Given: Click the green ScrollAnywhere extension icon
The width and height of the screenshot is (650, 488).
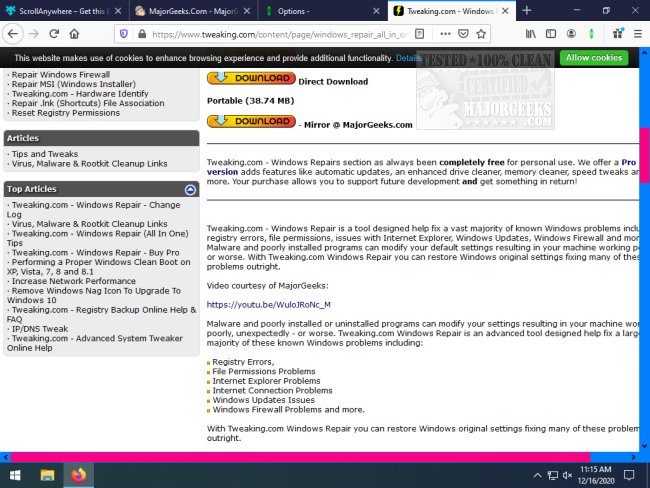Looking at the screenshot, I should pyautogui.click(x=592, y=34).
